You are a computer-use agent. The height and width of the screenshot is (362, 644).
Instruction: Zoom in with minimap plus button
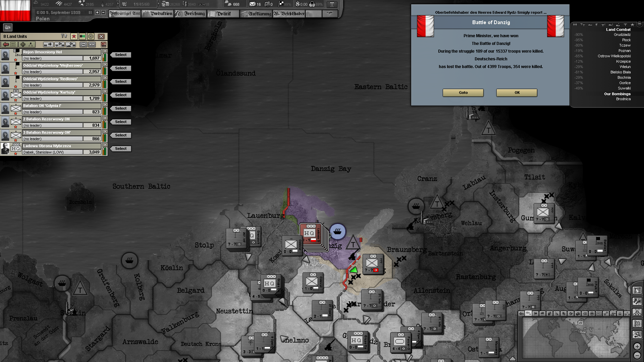[637, 346]
